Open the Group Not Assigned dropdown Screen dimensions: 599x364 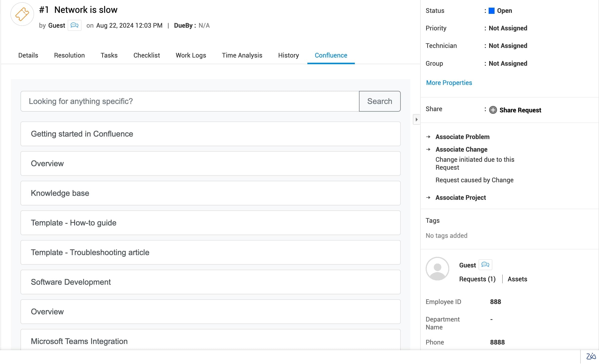coord(508,63)
